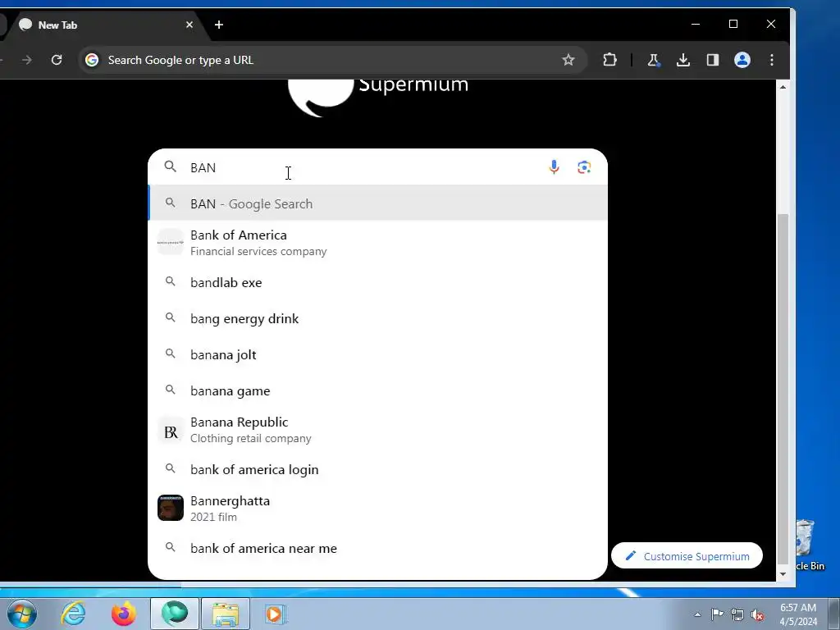The height and width of the screenshot is (630, 840).
Task: Click the network tray icon
Action: tap(737, 614)
